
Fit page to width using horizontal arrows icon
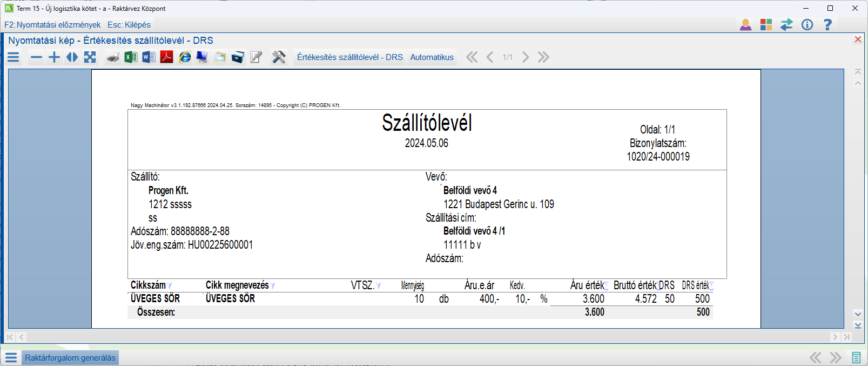click(x=72, y=57)
